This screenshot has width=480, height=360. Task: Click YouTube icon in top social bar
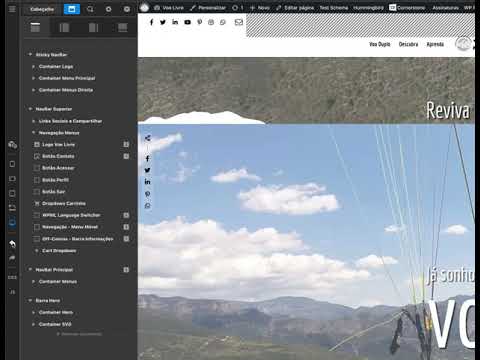(x=187, y=22)
